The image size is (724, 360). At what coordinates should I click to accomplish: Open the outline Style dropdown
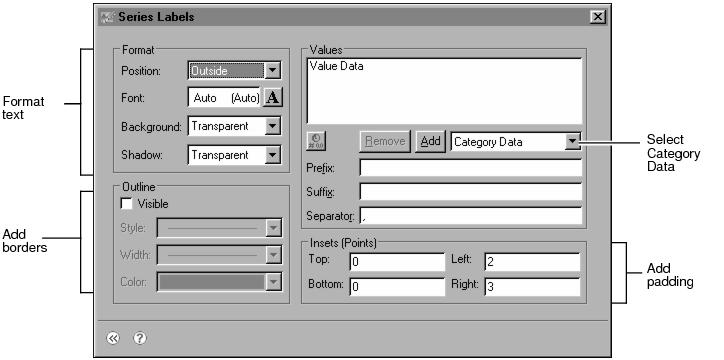point(219,228)
